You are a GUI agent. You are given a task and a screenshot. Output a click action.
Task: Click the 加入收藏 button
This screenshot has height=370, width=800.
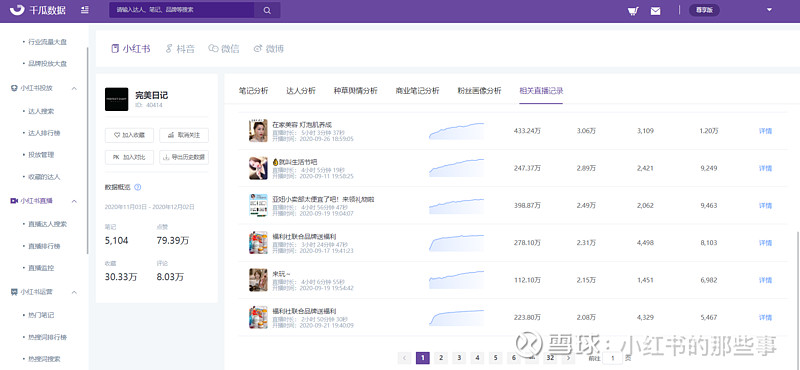(x=130, y=135)
